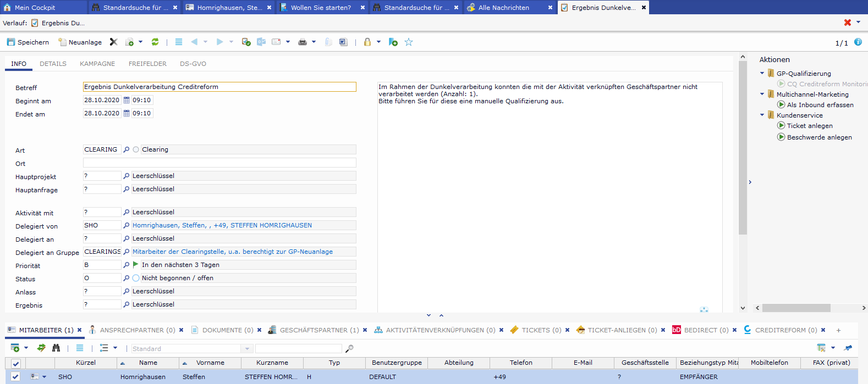The image size is (868, 384).
Task: Click the Ticket anlegen action
Action: [x=809, y=126]
